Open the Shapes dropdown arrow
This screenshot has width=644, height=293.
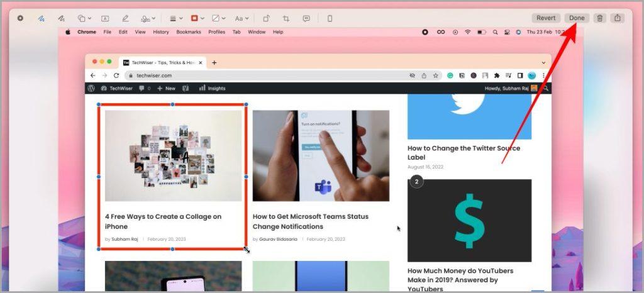[x=89, y=18]
